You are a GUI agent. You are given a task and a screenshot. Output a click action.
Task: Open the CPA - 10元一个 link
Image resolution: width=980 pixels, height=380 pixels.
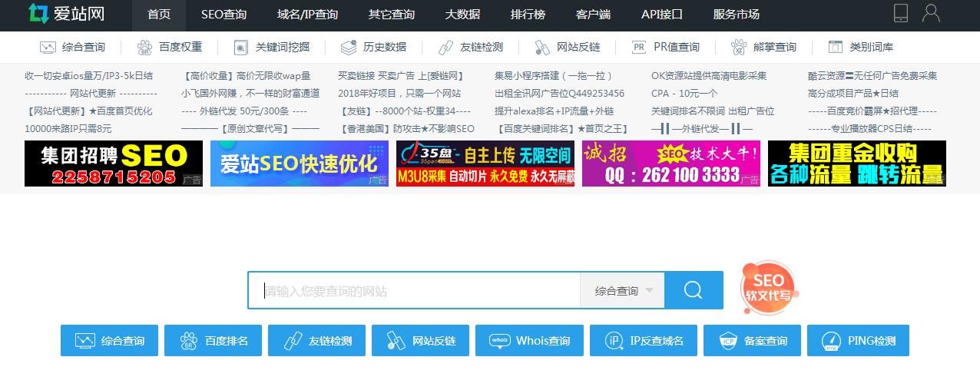(684, 94)
